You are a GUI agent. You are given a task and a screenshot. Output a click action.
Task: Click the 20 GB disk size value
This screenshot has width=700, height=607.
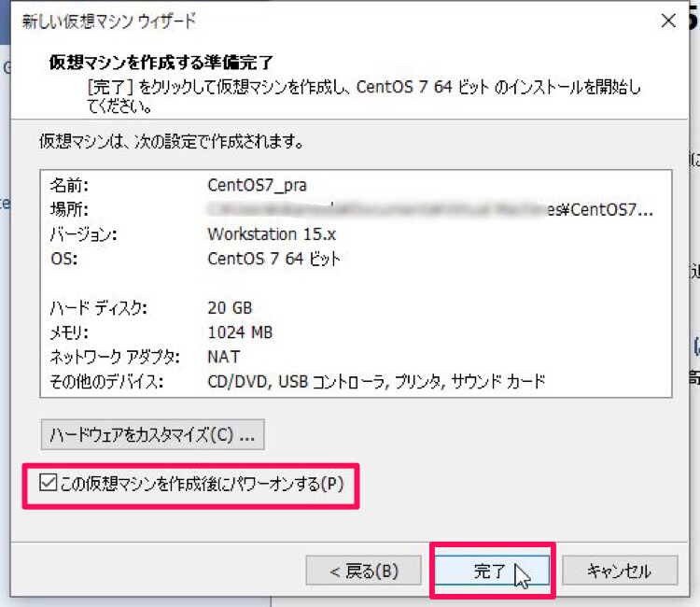[x=231, y=307]
